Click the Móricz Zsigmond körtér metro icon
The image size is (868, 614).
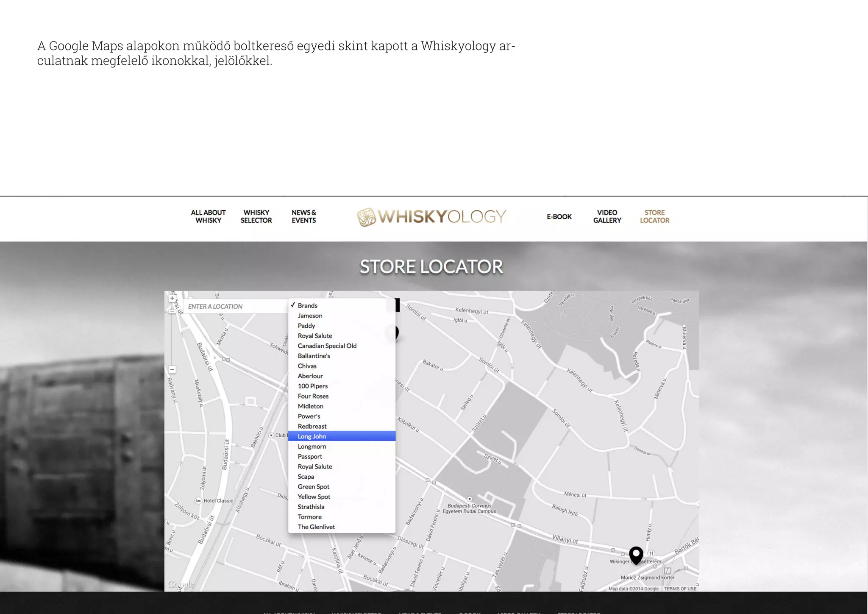tap(668, 571)
